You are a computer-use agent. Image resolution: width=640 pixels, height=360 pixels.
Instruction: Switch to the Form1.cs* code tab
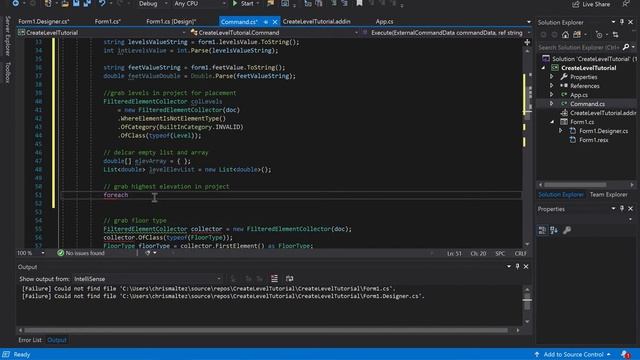[x=108, y=21]
